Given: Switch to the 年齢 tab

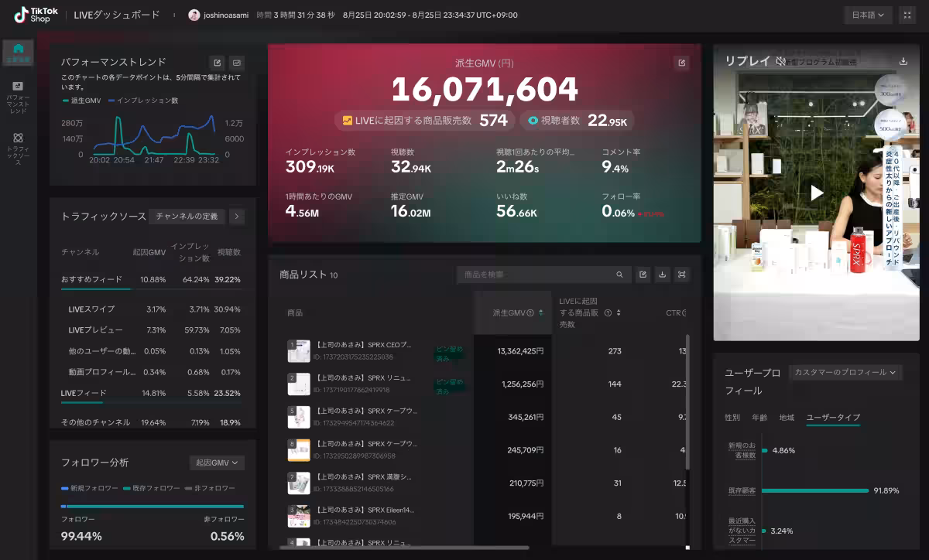Looking at the screenshot, I should (x=759, y=418).
